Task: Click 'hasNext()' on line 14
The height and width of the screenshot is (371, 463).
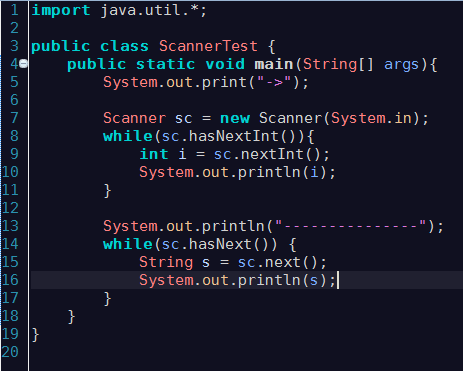Action: click(x=233, y=245)
